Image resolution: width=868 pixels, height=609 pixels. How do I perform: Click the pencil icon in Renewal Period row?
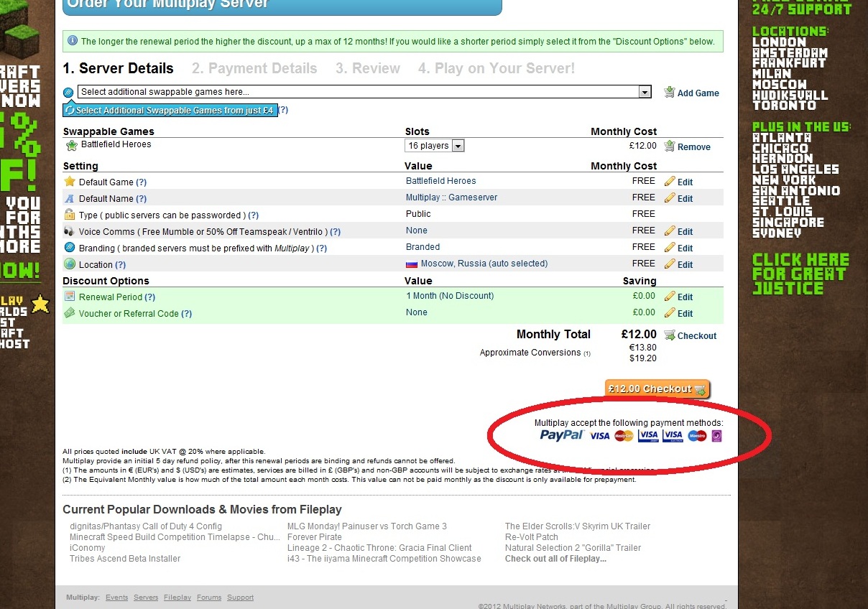670,296
